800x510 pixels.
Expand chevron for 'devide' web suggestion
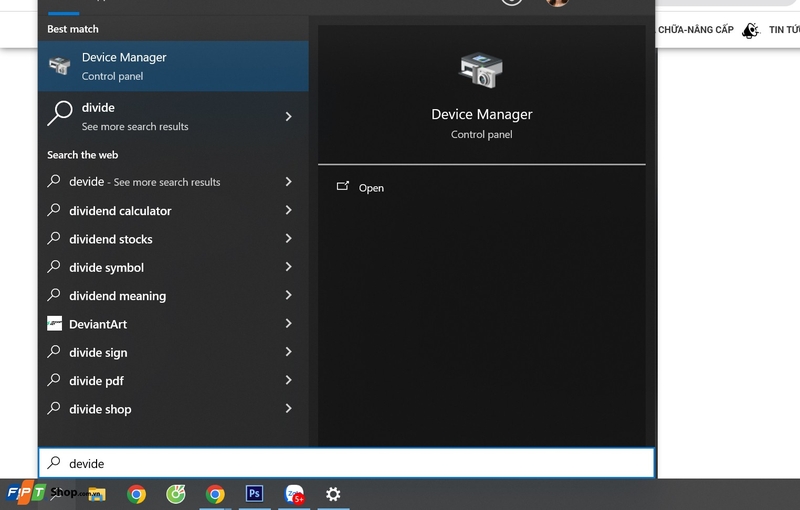point(288,182)
